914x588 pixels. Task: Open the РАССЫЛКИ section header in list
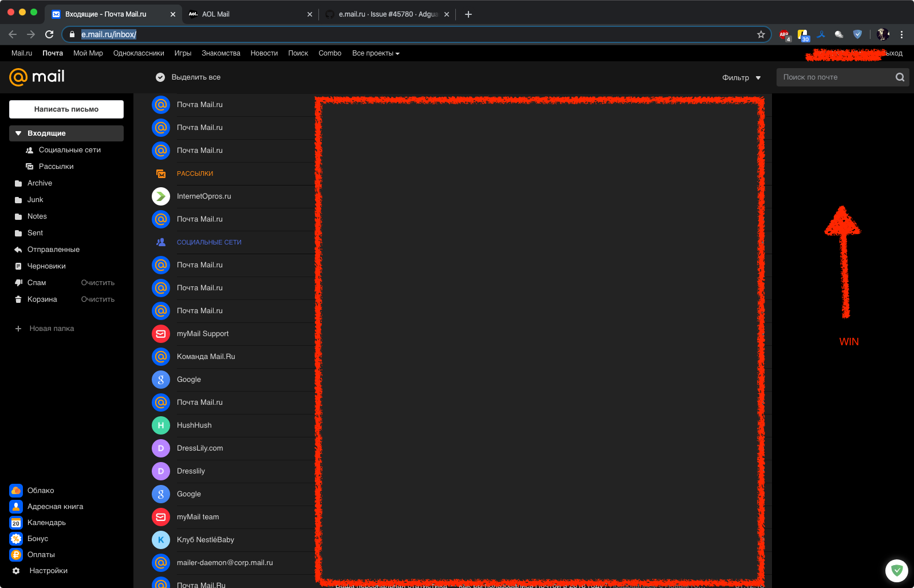coord(195,173)
